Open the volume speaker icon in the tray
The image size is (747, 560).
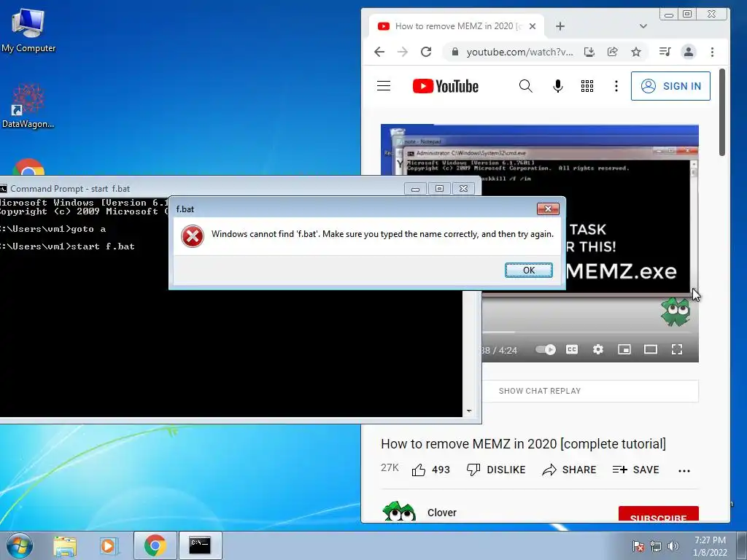[x=673, y=546]
